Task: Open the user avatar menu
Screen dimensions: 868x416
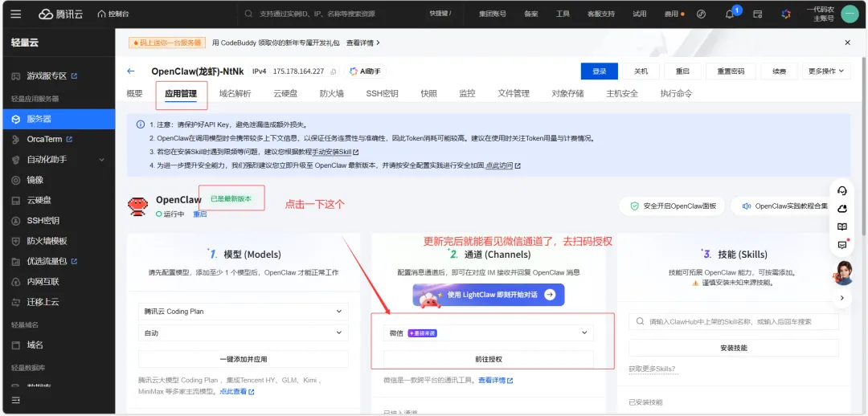Action: (x=850, y=14)
